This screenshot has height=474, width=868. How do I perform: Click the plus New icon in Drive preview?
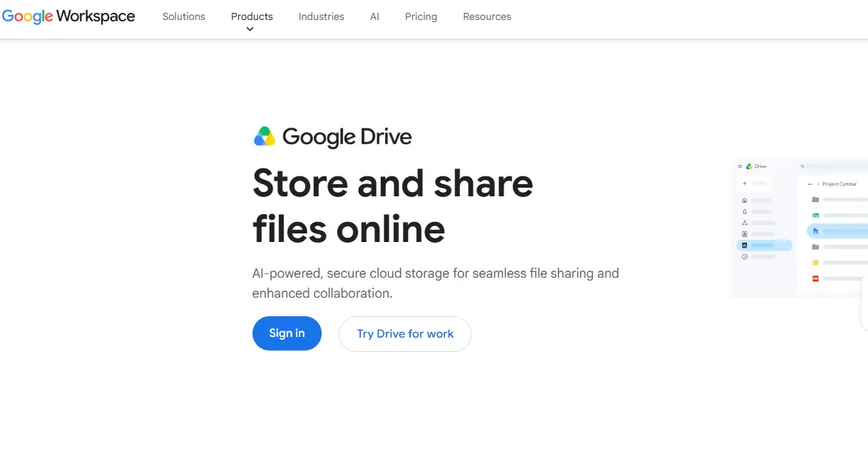click(x=745, y=183)
